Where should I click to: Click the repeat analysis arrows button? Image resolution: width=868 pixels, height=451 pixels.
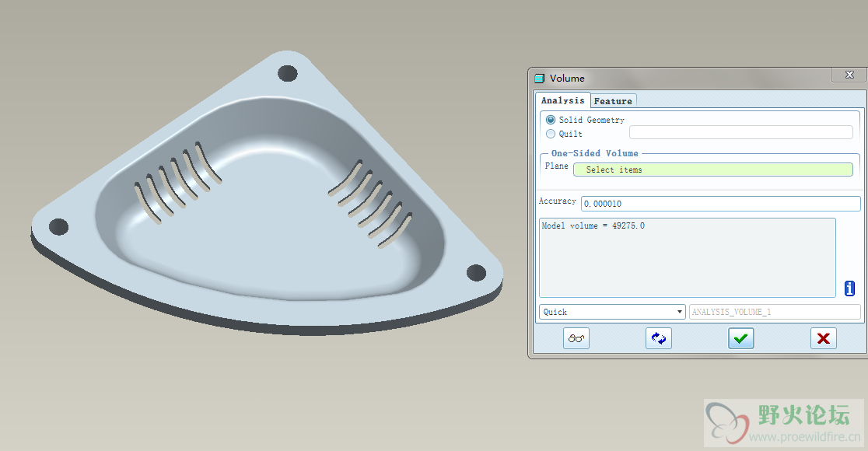pos(659,338)
